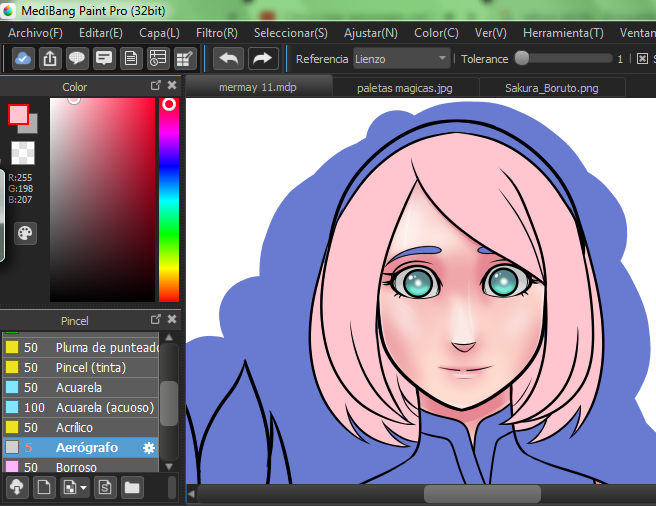The image size is (656, 506).
Task: Click the yellow swatch beside Acrílico
Action: point(12,427)
